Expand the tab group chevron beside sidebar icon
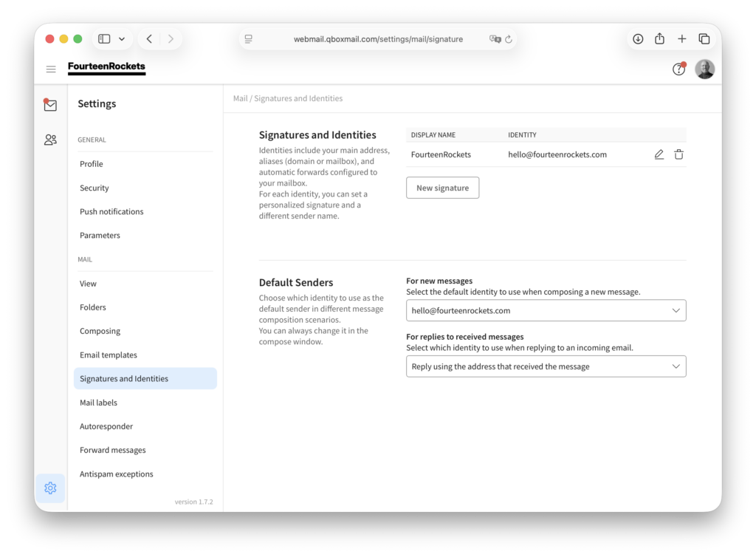This screenshot has height=557, width=756. (x=122, y=39)
